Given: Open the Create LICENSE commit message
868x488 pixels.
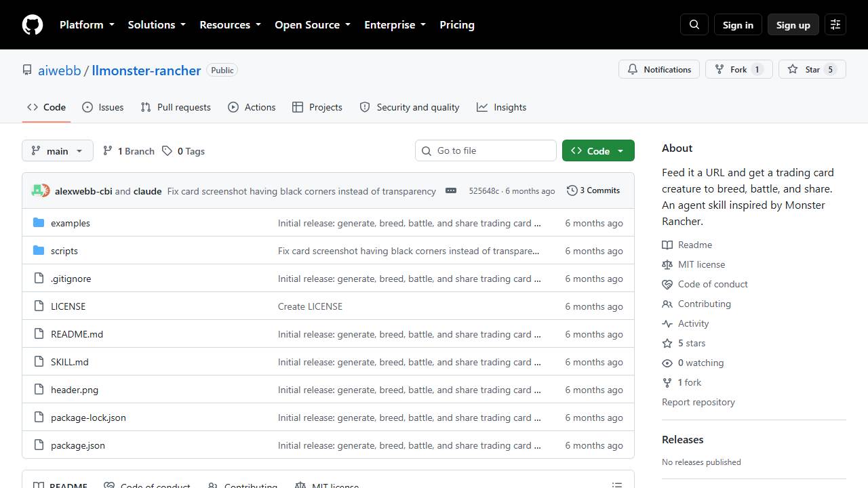Looking at the screenshot, I should point(311,306).
